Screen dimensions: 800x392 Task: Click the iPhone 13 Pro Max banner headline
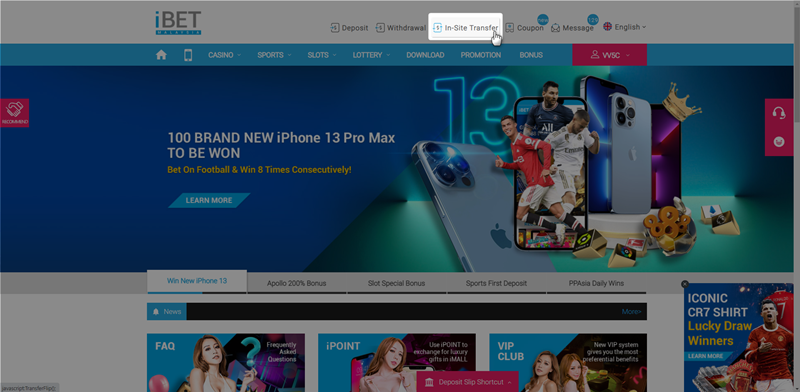click(x=281, y=145)
